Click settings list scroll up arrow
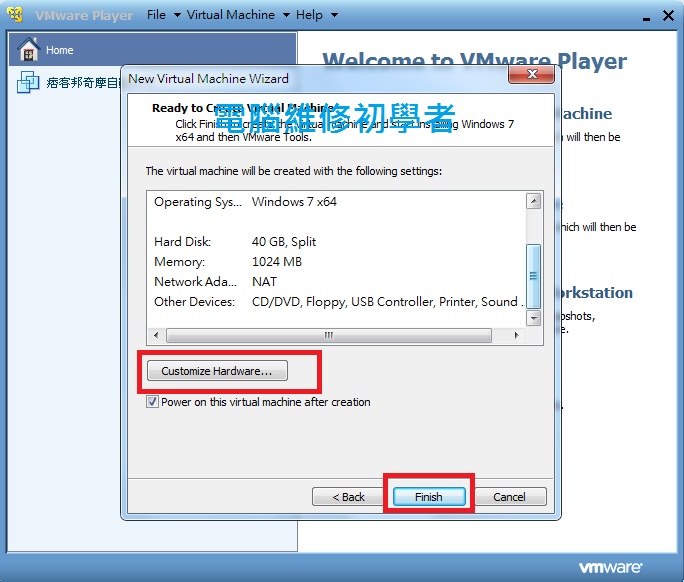 point(534,201)
